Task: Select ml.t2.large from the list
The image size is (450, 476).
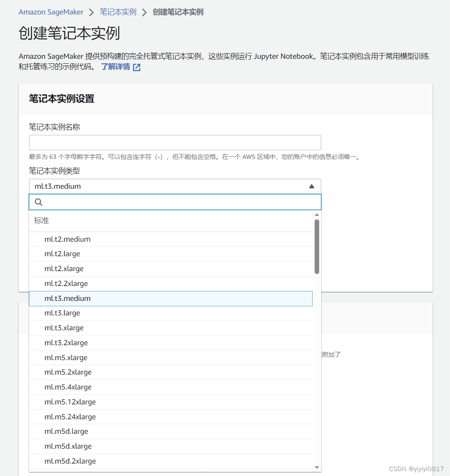Action: tap(171, 254)
